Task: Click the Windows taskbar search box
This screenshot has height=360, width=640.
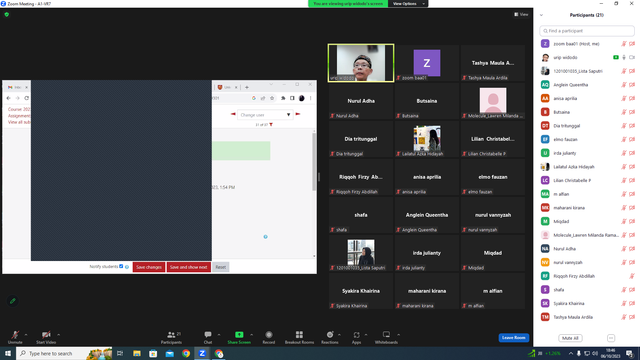Action: pyautogui.click(x=63, y=353)
